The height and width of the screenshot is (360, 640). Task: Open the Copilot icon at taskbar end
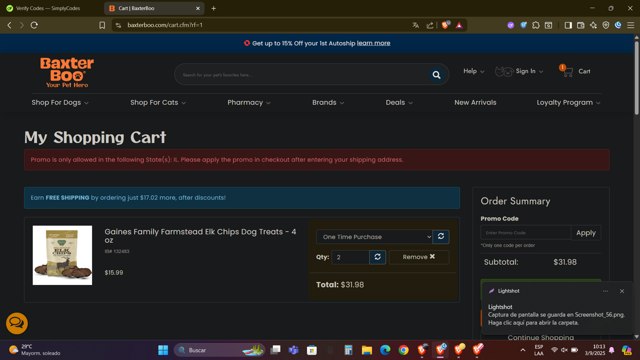coord(627,350)
